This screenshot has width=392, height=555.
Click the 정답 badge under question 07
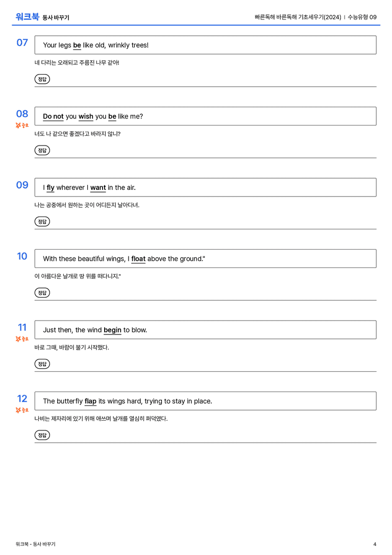[42, 79]
